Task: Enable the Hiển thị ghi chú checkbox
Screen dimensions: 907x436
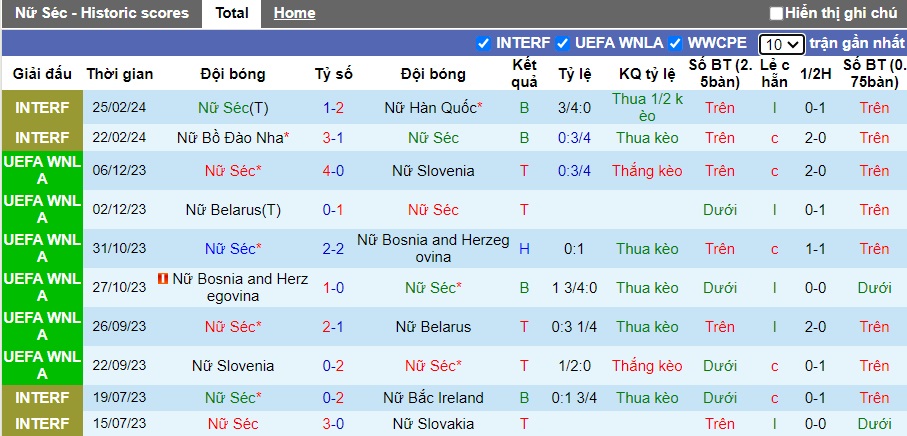Action: pyautogui.click(x=776, y=14)
